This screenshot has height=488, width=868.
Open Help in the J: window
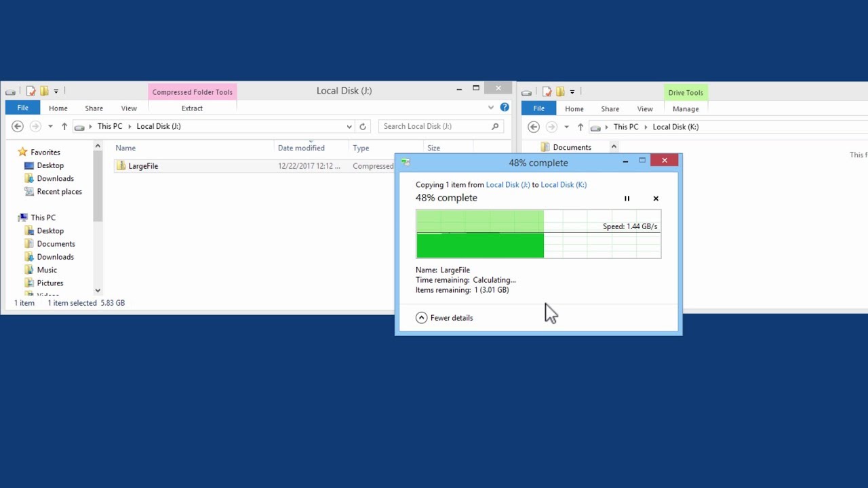coord(505,107)
